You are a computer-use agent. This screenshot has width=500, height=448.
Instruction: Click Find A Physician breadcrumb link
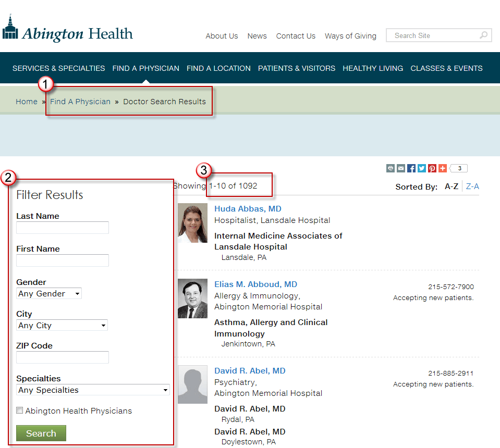coord(80,102)
